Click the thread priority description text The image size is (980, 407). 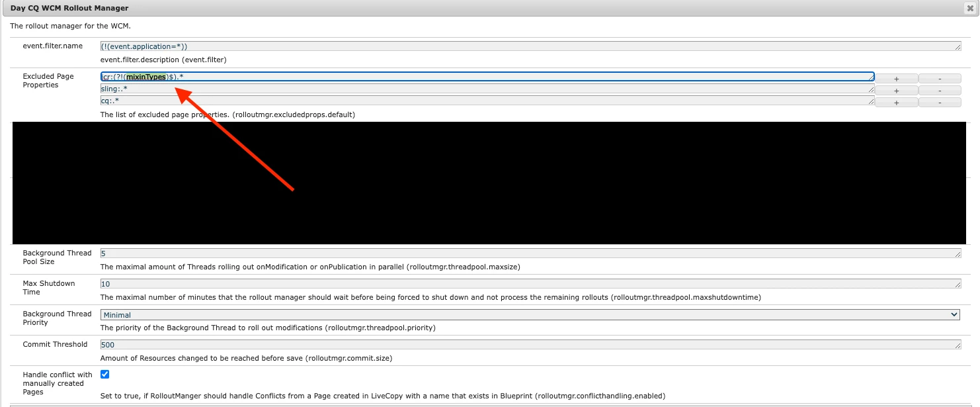(x=268, y=328)
